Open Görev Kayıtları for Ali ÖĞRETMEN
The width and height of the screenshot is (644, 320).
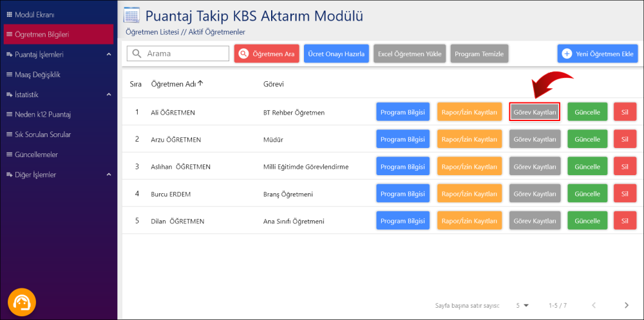[x=535, y=112]
